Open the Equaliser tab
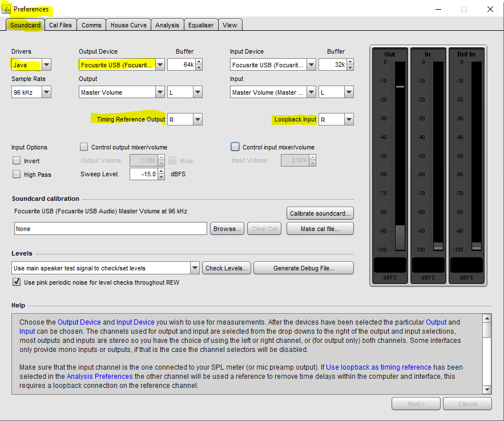The image size is (504, 421). (201, 25)
